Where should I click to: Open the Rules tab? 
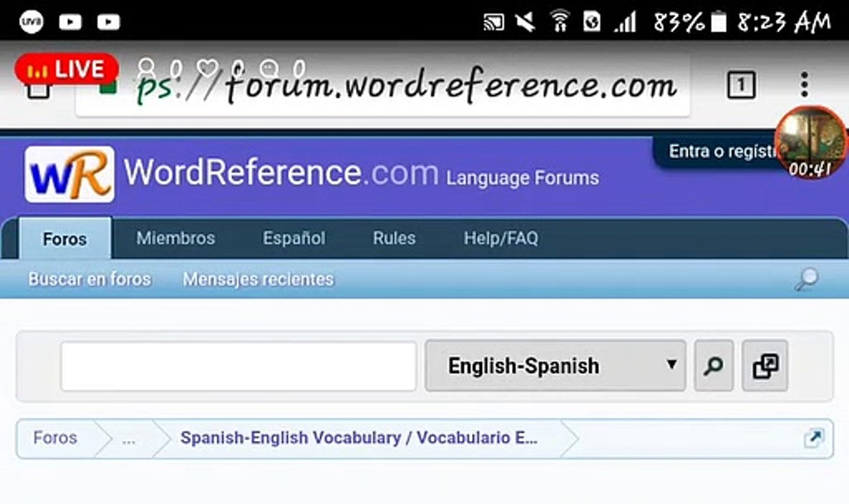coord(394,238)
